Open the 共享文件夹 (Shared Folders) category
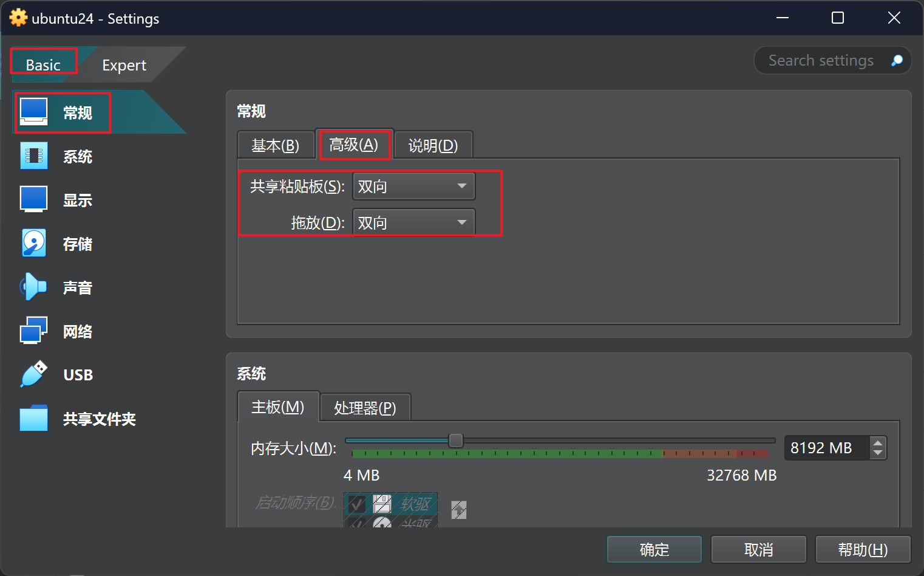This screenshot has width=924, height=576. pos(99,419)
